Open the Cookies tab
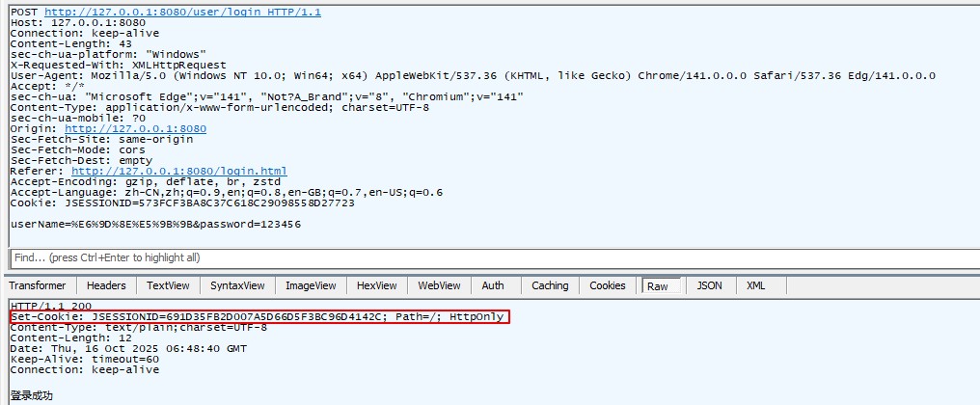 [608, 285]
